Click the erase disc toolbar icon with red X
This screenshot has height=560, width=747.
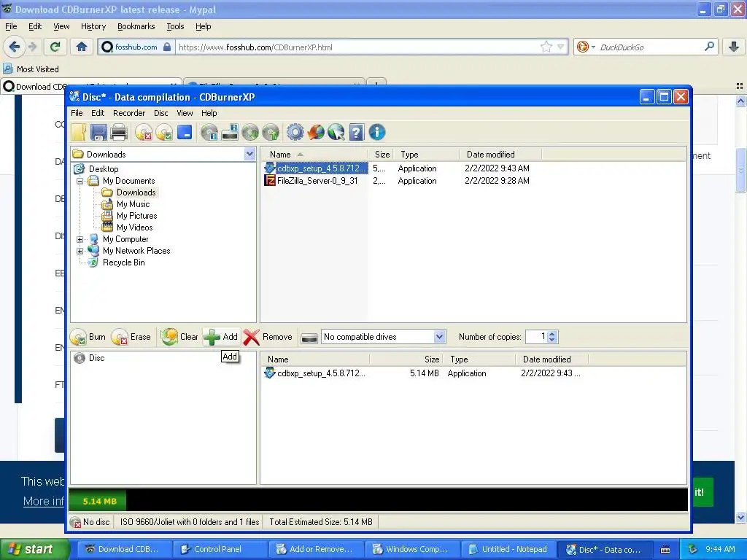pyautogui.click(x=144, y=133)
